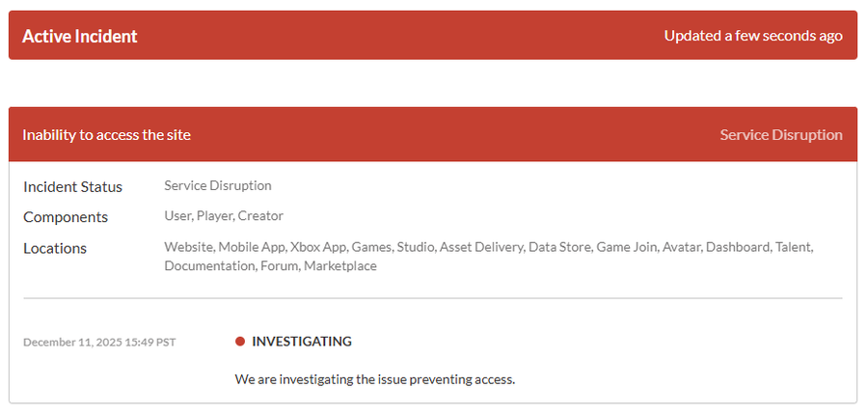868x415 pixels.
Task: Click the Xbox App location entry
Action: [317, 247]
